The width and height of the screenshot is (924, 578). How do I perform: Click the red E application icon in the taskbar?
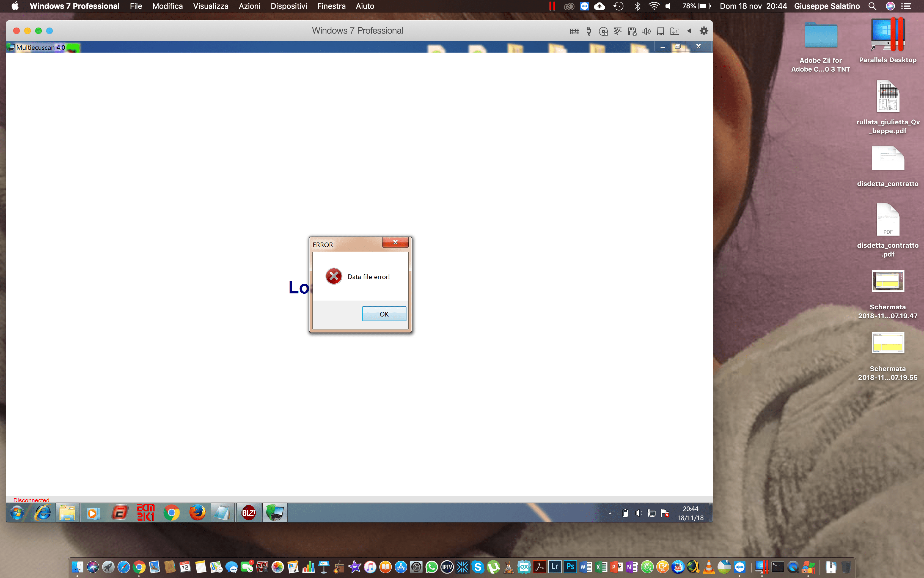(120, 512)
